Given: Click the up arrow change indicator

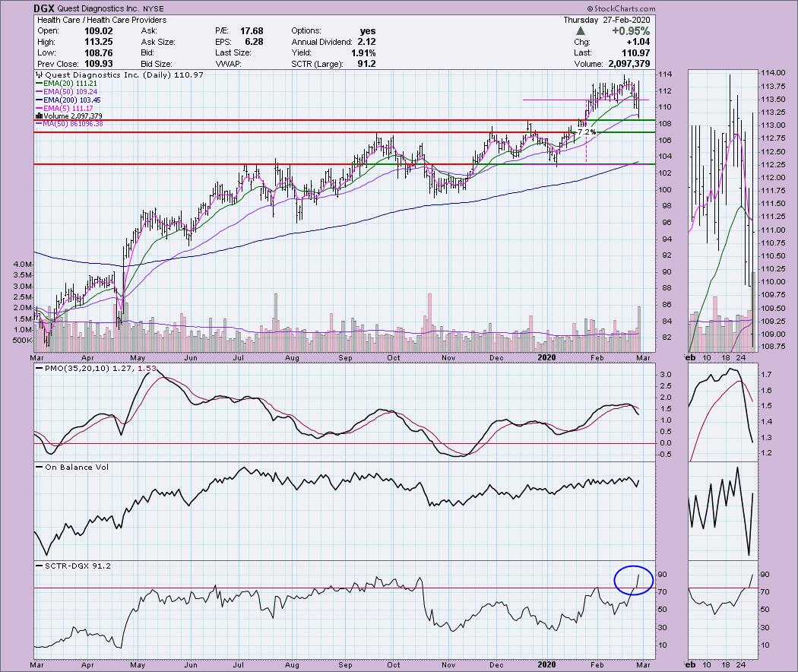Looking at the screenshot, I should click(x=580, y=31).
